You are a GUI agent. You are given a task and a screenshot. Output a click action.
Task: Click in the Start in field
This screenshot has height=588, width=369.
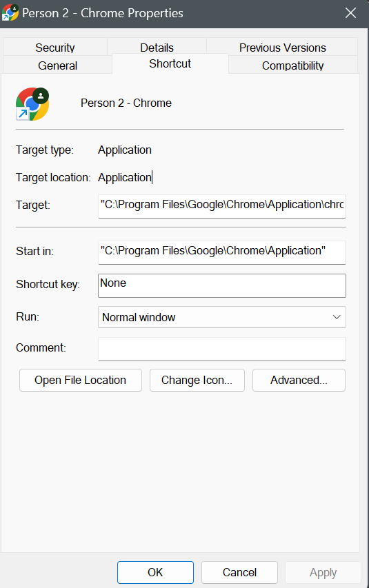pos(222,252)
